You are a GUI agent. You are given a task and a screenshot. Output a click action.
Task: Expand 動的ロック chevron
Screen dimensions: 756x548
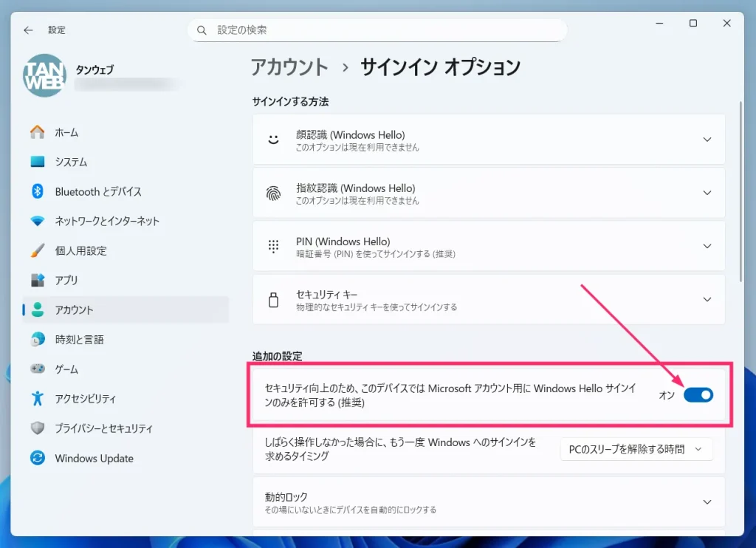tap(707, 502)
